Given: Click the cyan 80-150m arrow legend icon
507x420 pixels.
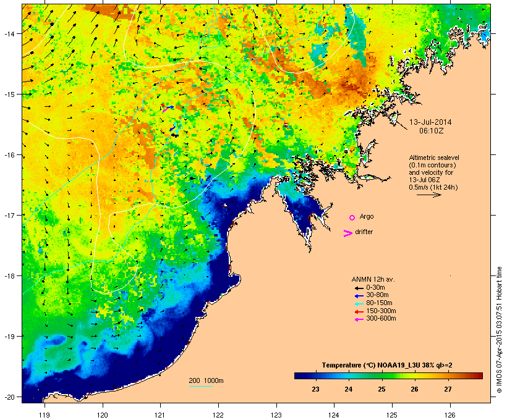Looking at the screenshot, I should click(359, 304).
